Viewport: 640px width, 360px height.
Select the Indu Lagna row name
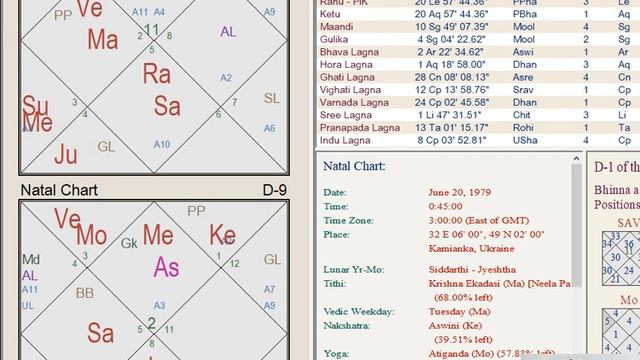point(345,140)
